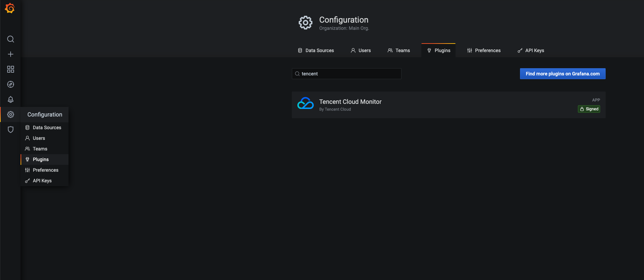
Task: Focus the plugin search field containing tencent
Action: [x=346, y=74]
